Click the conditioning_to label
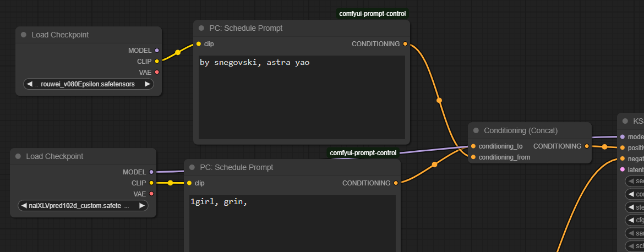 click(x=501, y=146)
